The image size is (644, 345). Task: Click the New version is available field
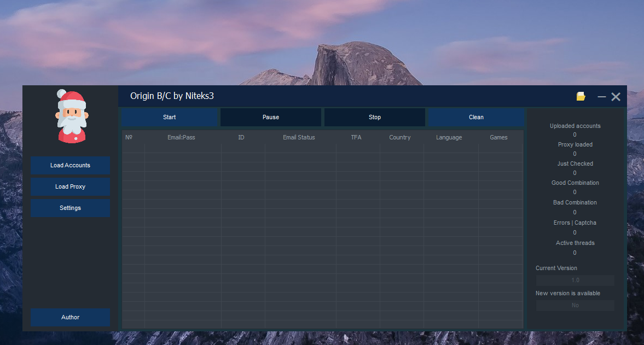tap(575, 305)
